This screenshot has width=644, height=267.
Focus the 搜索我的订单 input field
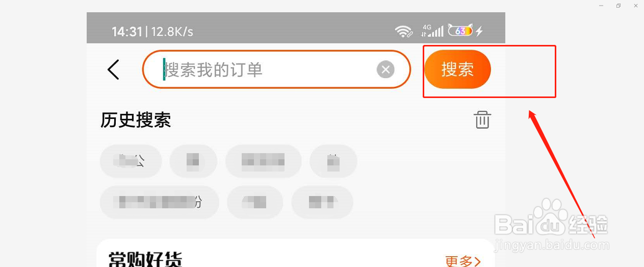(276, 69)
